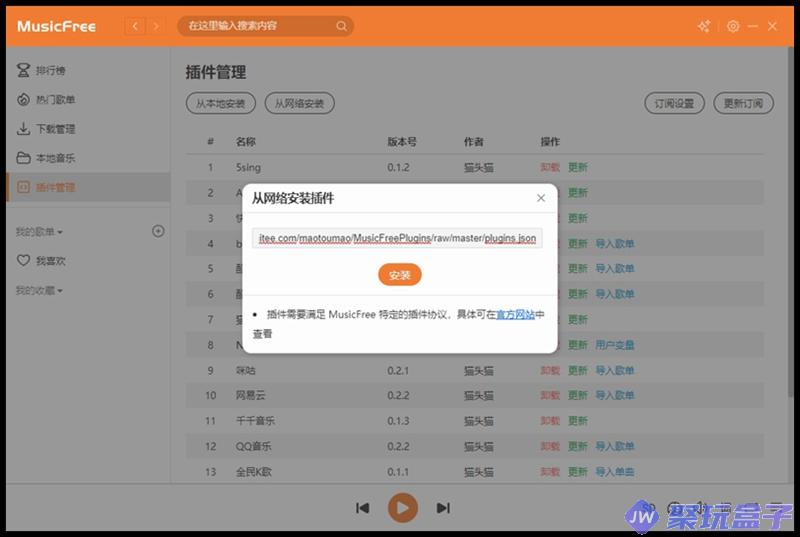Collapse the 我的收藏 section
Viewport: 800px width, 537px height.
coord(39,291)
